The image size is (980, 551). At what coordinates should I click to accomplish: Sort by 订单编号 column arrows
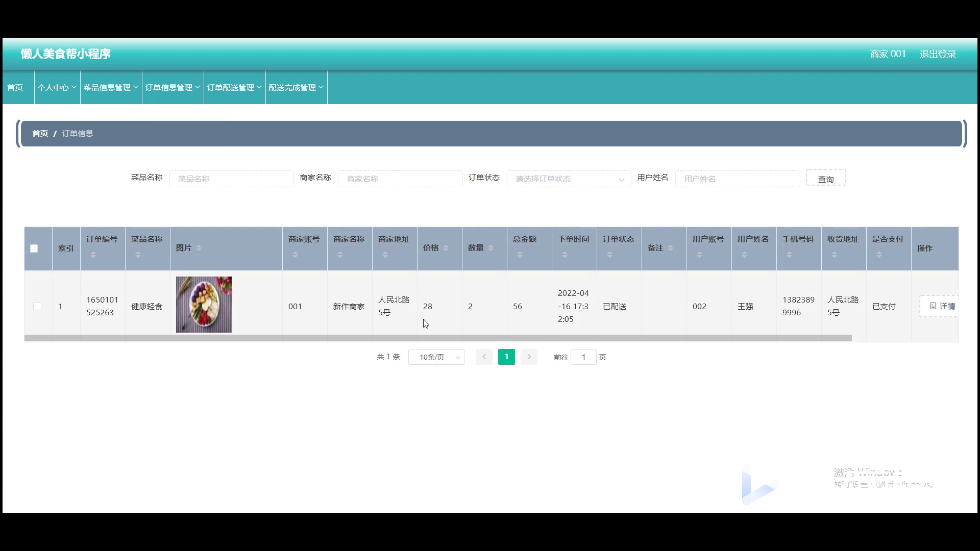point(93,255)
